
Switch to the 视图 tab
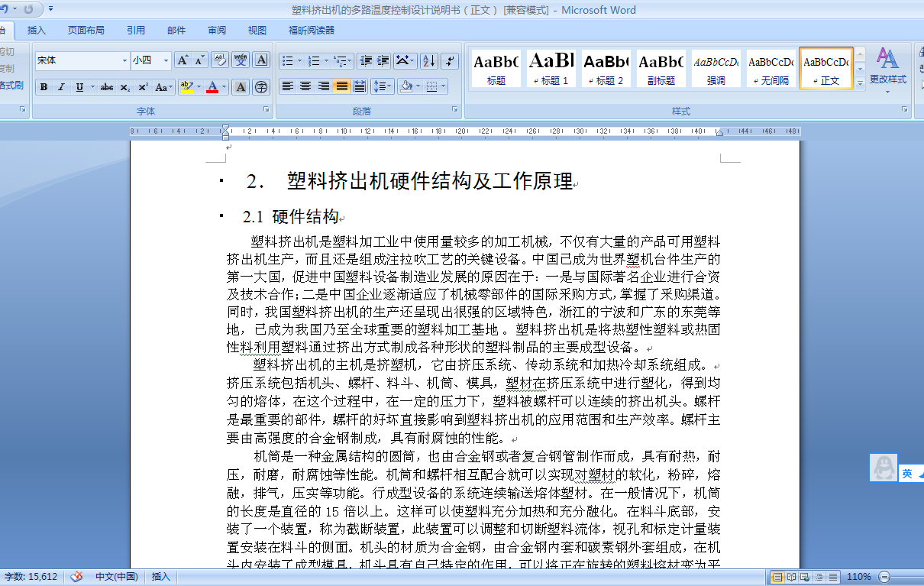[257, 31]
